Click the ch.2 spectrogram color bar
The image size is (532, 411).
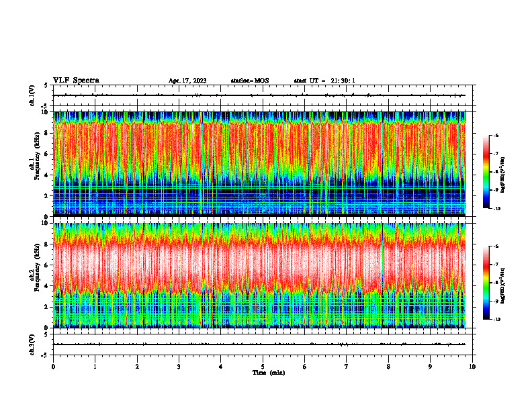coord(486,283)
